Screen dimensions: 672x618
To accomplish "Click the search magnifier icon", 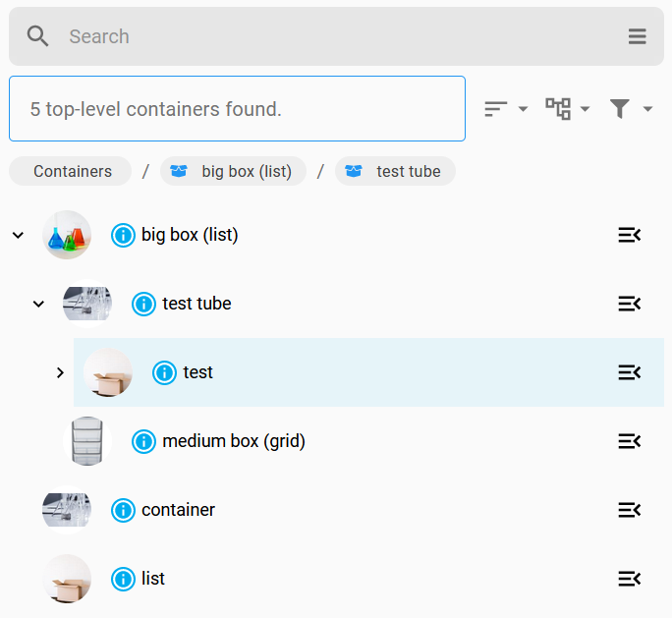I will pos(38,36).
